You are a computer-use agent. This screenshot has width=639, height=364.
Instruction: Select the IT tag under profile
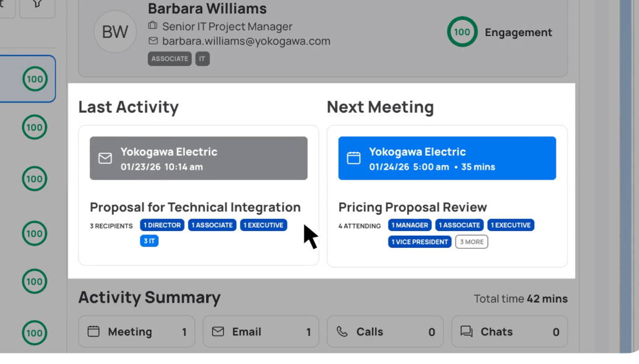pyautogui.click(x=202, y=59)
